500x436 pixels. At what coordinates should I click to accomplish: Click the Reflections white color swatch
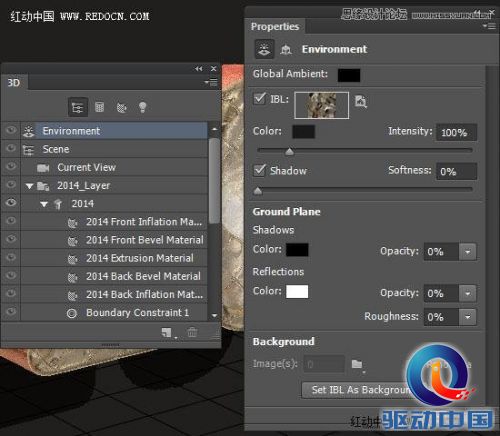[297, 292]
